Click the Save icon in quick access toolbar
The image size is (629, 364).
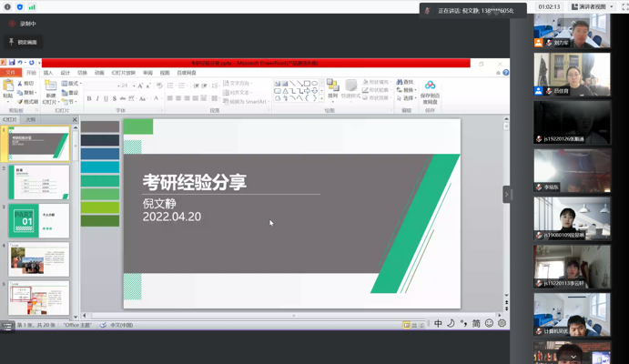coord(11,63)
